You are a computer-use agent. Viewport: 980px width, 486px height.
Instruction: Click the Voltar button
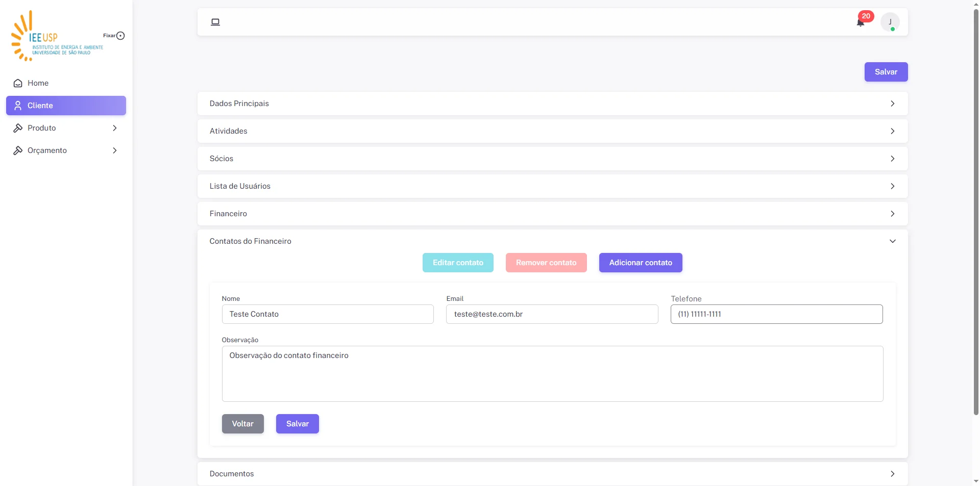point(243,424)
